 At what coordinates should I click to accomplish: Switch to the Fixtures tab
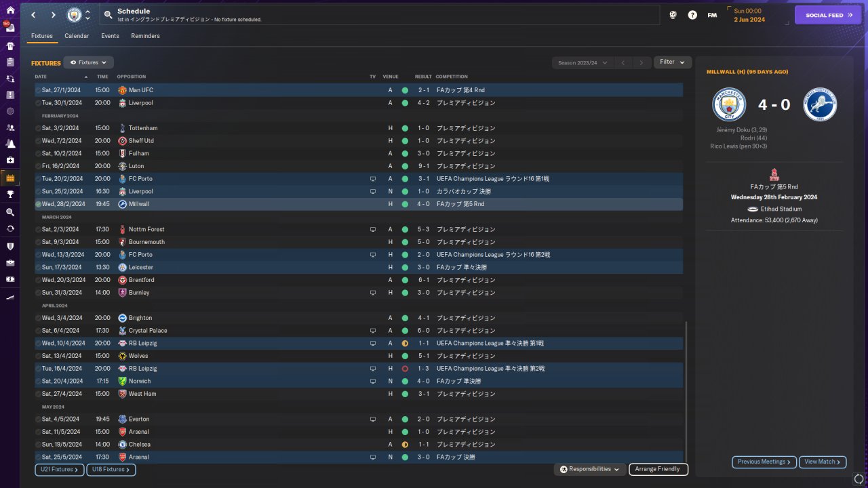pos(42,36)
